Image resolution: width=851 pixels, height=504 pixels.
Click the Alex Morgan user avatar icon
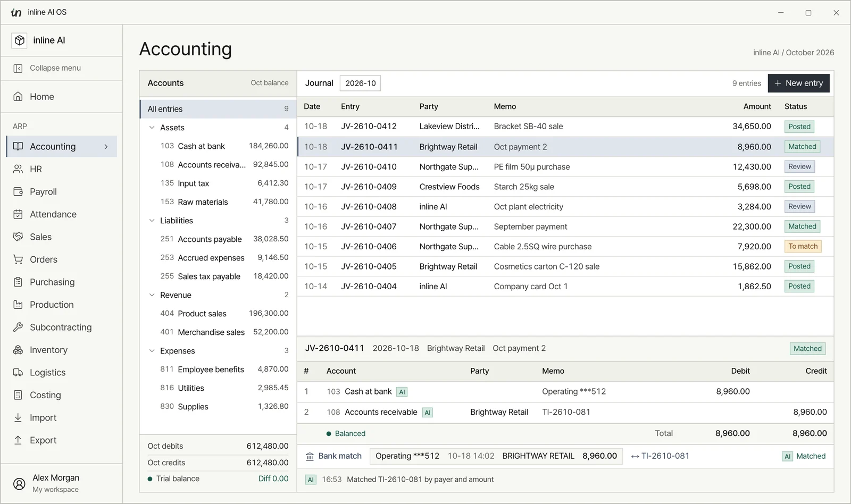point(19,484)
